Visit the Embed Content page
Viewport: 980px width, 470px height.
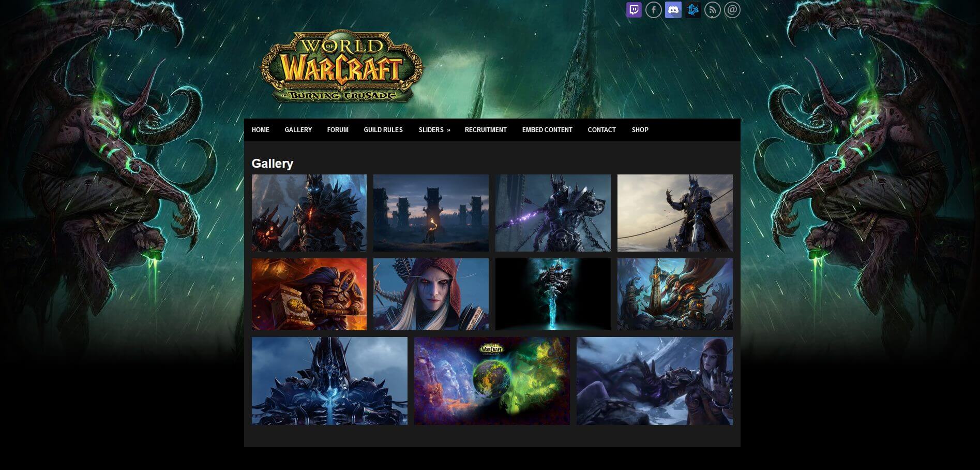tap(546, 130)
